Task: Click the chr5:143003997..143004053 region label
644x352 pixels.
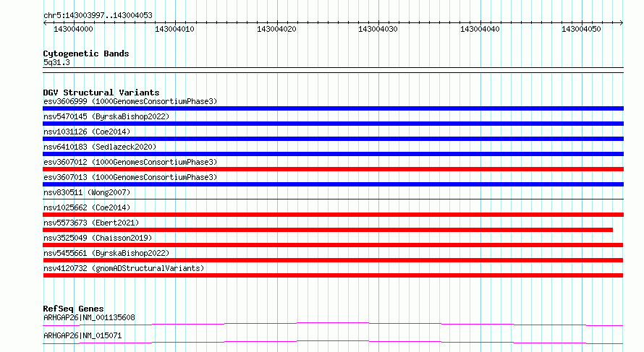Action: [98, 15]
